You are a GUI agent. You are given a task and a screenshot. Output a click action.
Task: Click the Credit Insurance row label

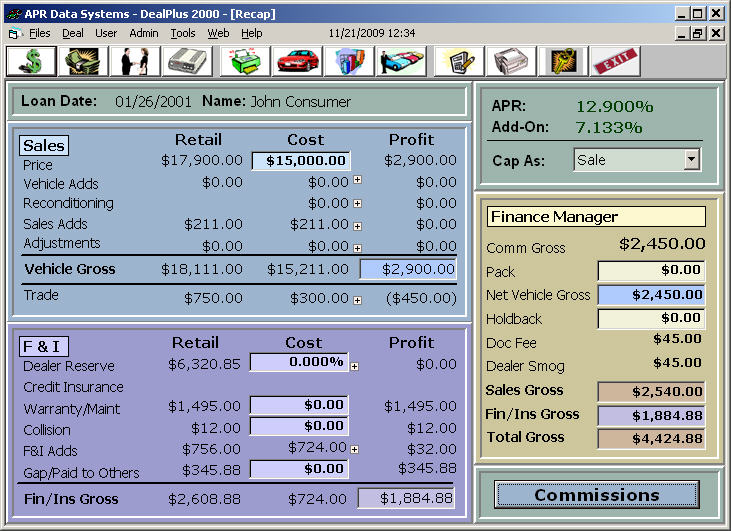click(x=73, y=387)
